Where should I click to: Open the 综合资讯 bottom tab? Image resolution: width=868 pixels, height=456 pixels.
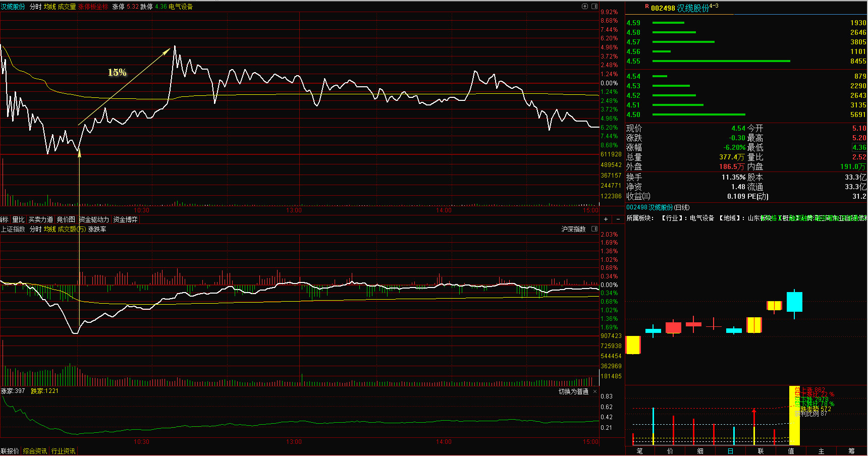(35, 451)
